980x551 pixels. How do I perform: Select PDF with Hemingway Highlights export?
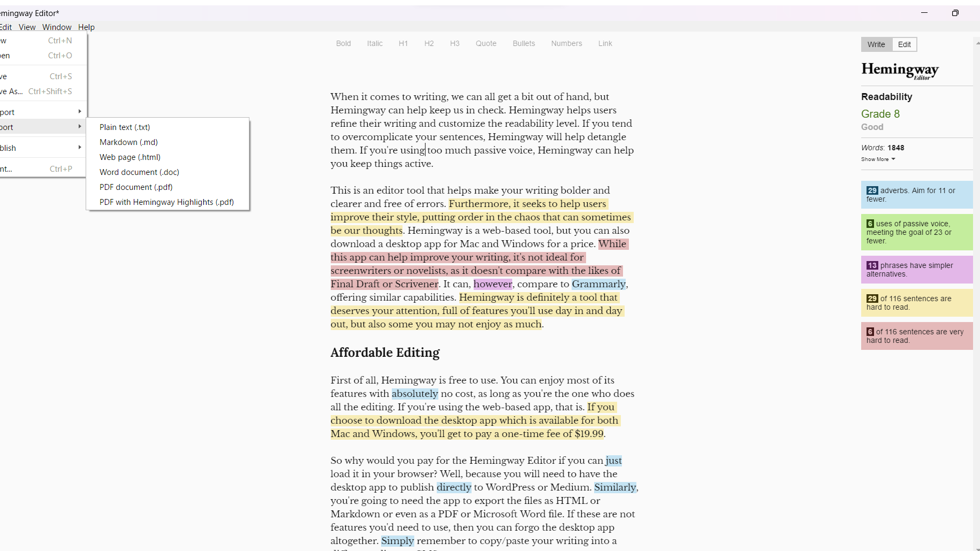(x=166, y=202)
